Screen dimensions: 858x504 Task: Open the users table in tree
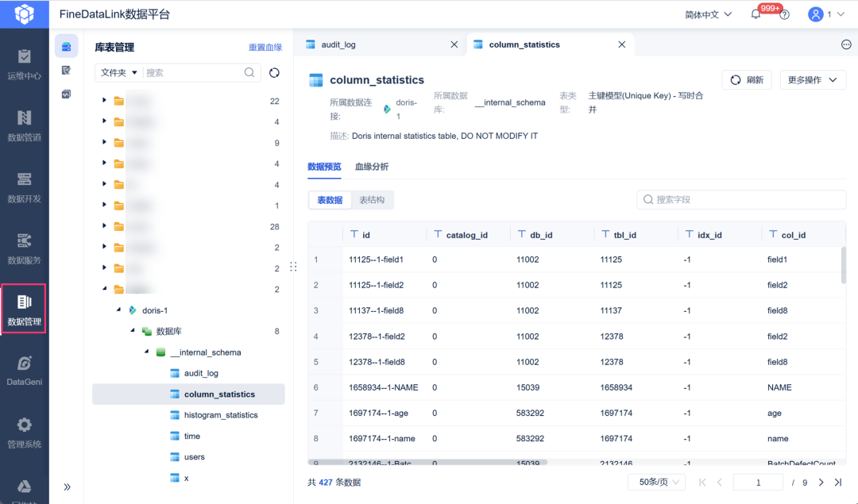coord(195,457)
